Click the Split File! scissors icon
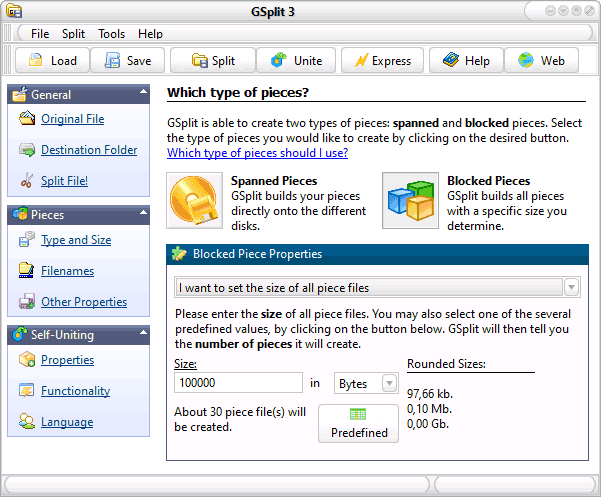This screenshot has width=601, height=497. click(x=26, y=180)
